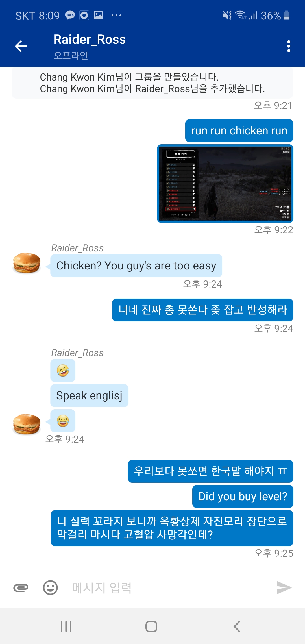
Task: Select the 'Speak englisj' message bubble
Action: (89, 396)
